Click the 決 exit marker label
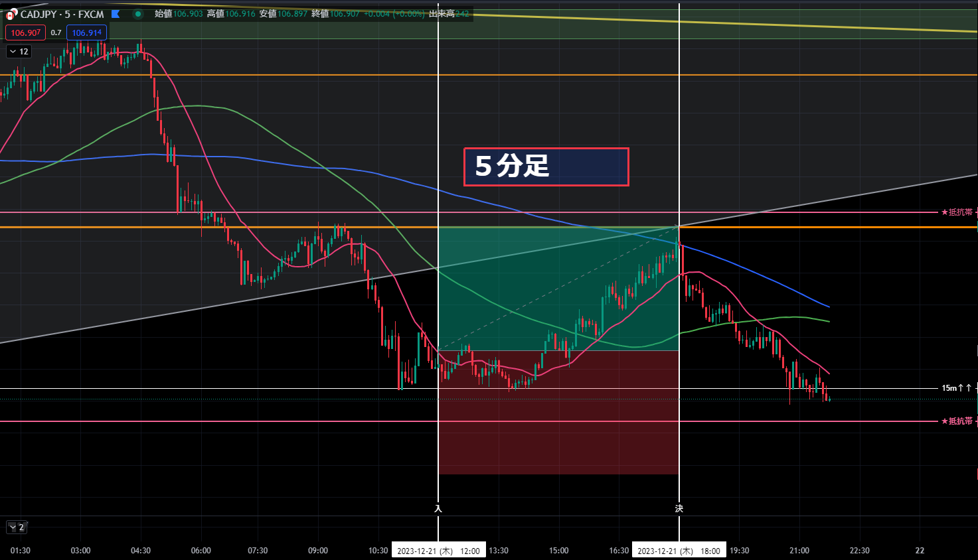Image resolution: width=978 pixels, height=560 pixels. coord(679,508)
